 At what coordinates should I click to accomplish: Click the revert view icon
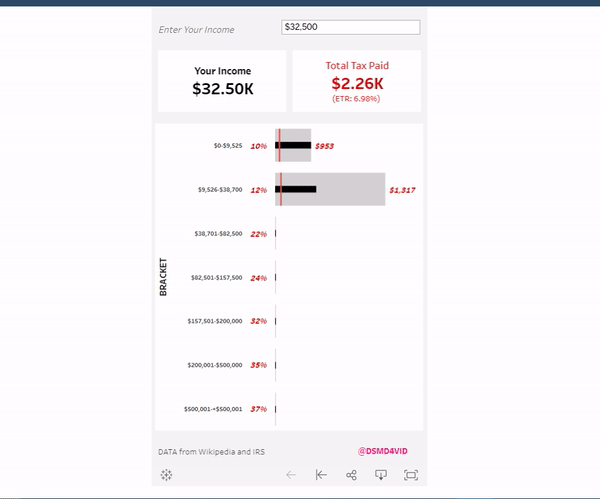coord(321,475)
